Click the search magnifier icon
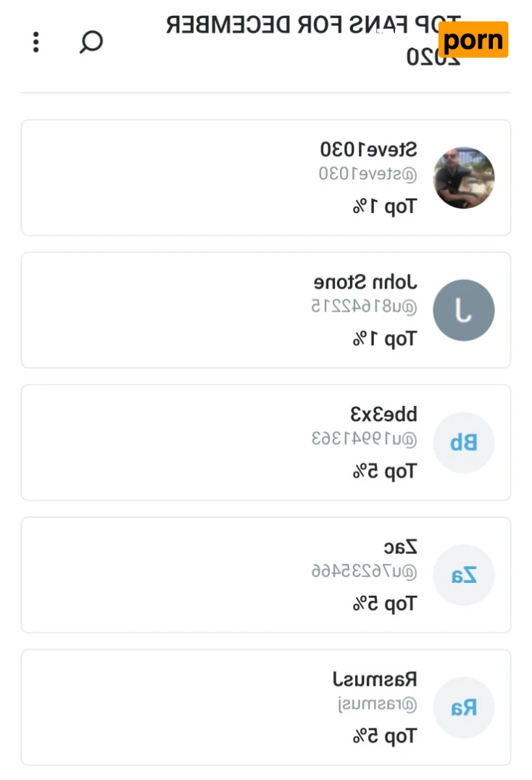Screen dimensions: 532x780 pyautogui.click(x=91, y=41)
